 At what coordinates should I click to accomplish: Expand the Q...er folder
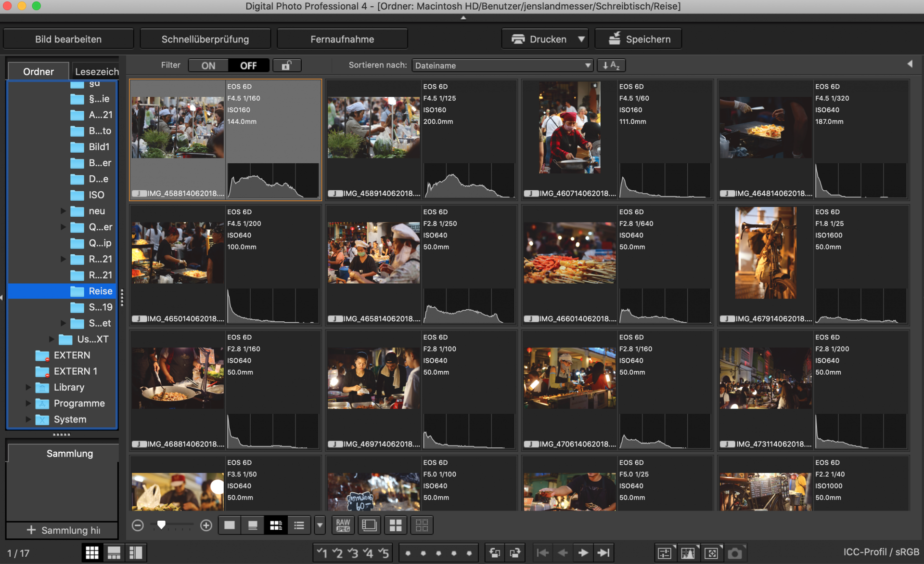(63, 227)
